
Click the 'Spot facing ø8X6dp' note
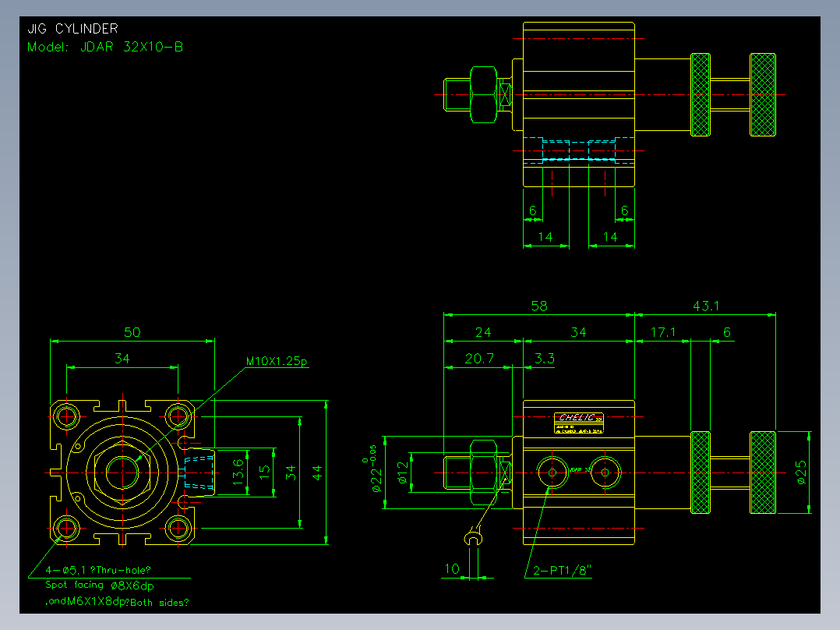[100, 585]
